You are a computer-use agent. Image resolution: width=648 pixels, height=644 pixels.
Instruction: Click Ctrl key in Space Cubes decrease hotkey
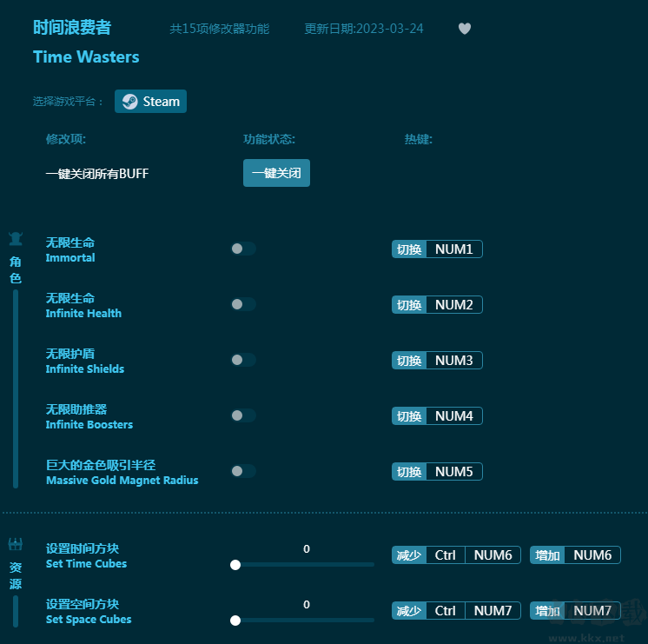pyautogui.click(x=445, y=610)
